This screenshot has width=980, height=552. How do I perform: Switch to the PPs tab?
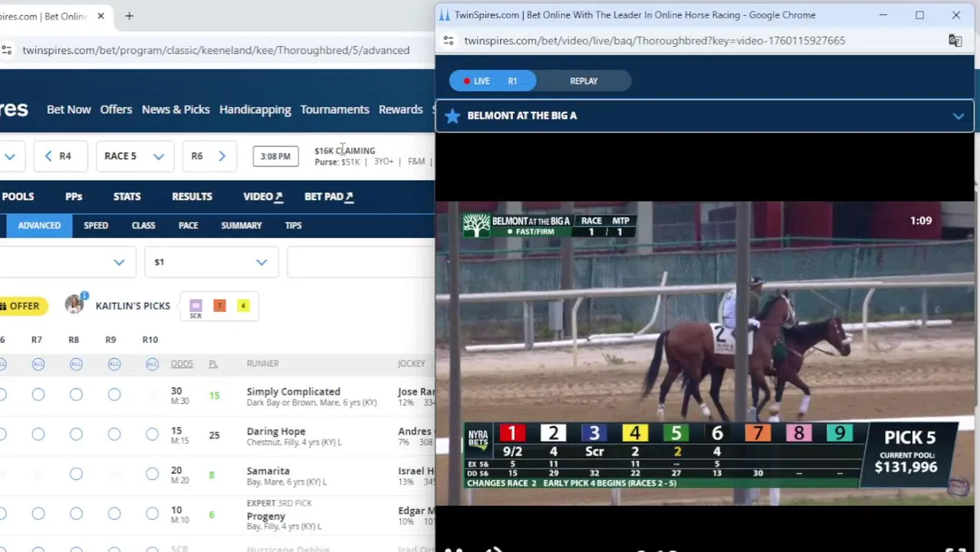click(x=74, y=196)
